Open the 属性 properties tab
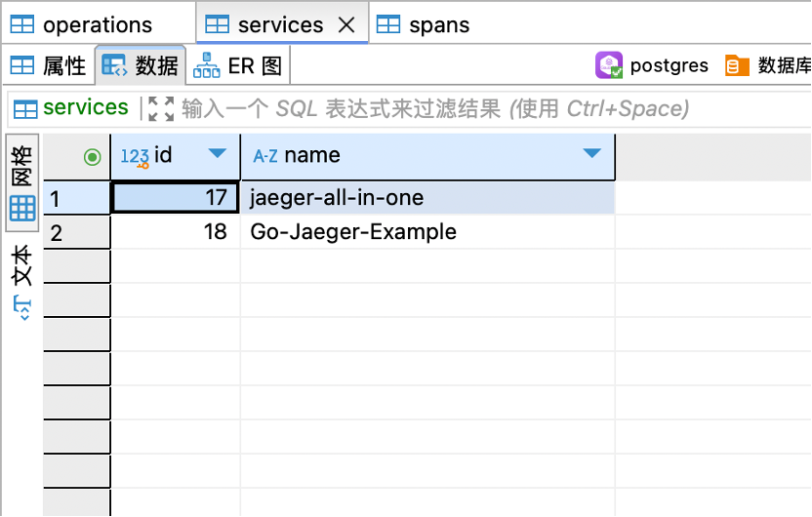Screen dimensions: 812x517 [x=49, y=65]
